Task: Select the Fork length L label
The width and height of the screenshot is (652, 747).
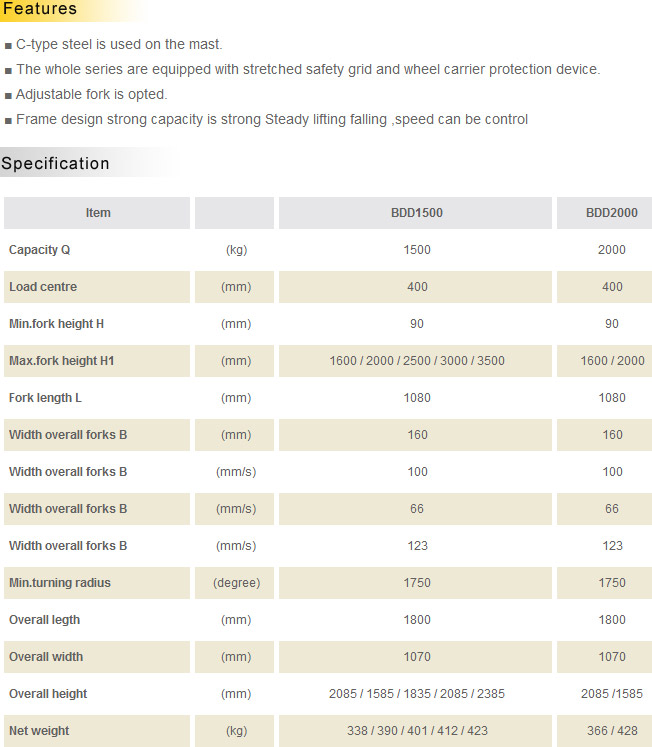Action: click(45, 398)
